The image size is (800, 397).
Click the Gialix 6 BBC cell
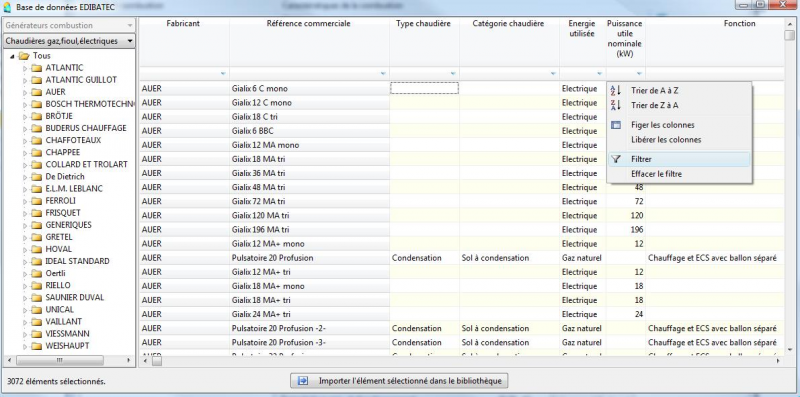(309, 131)
